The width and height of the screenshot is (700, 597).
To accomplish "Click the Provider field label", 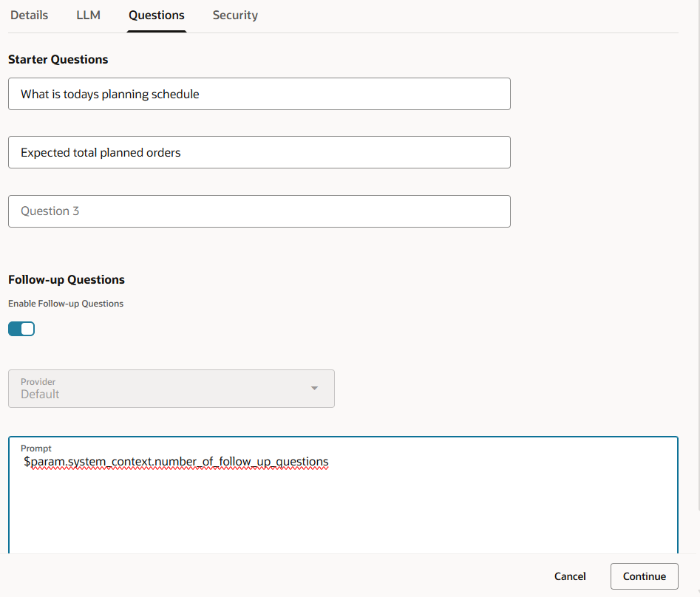I will pyautogui.click(x=38, y=382).
